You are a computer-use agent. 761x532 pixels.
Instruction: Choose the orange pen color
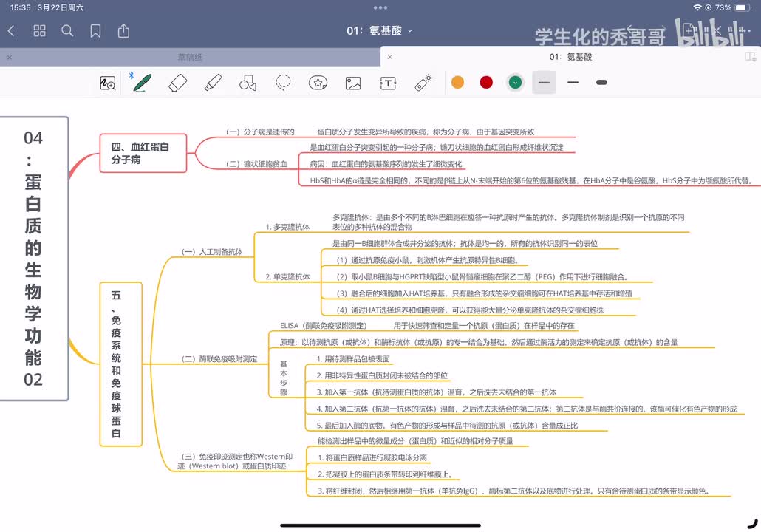click(457, 83)
